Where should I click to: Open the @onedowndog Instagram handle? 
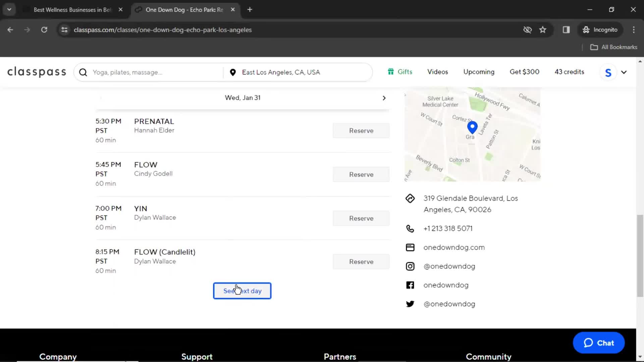point(449,266)
